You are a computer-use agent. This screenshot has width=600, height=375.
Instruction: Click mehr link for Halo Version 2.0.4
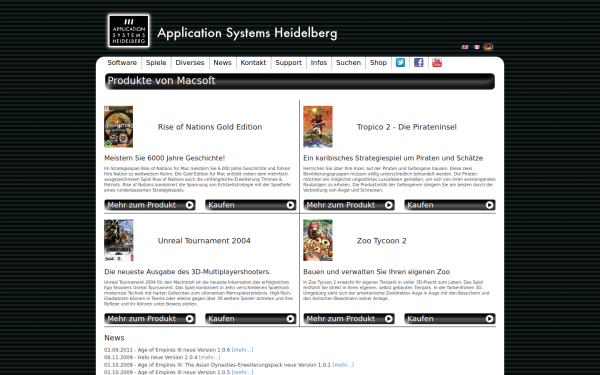209,357
